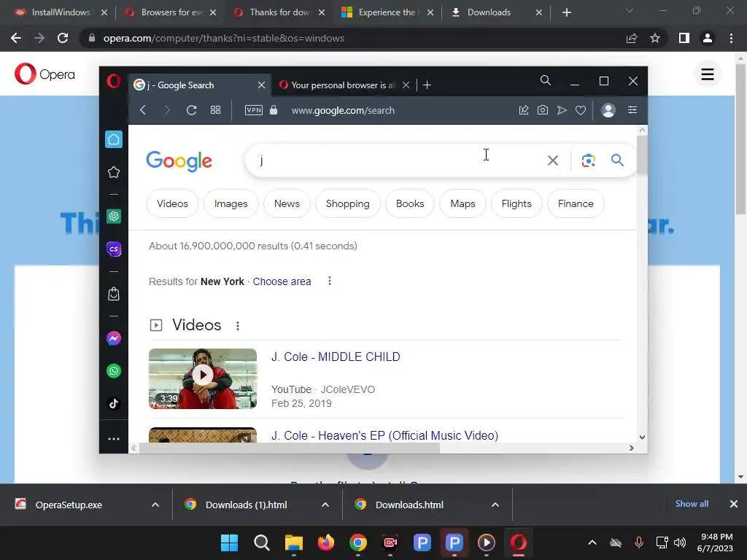The image size is (747, 560).
Task: Bookmark the Opera page with Chrome's star
Action: click(x=655, y=38)
